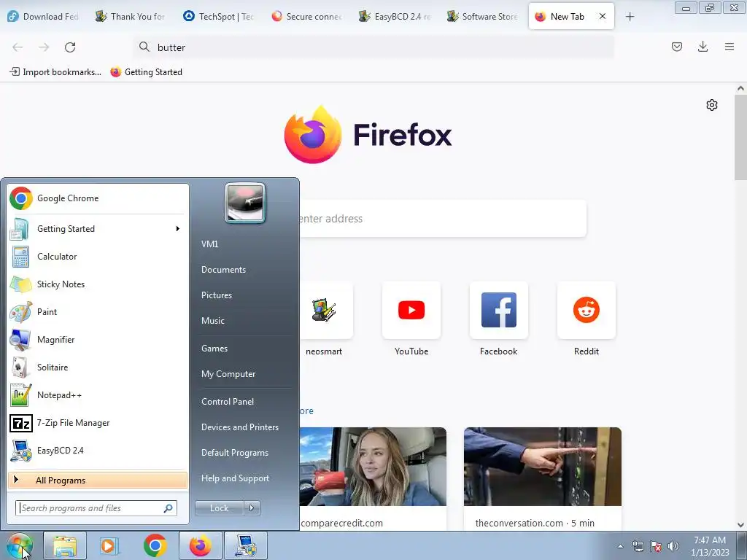This screenshot has width=747, height=560.
Task: Click the Lock button
Action: (219, 508)
